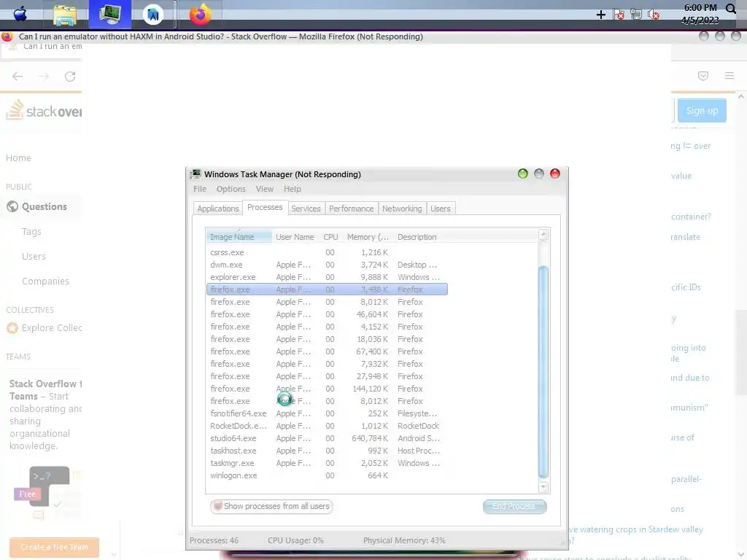Sort by Memory column header
Screen dimensions: 747x560
click(x=368, y=237)
